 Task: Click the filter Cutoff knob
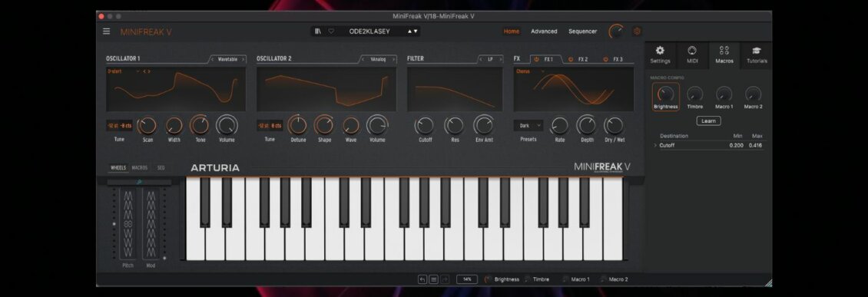[425, 126]
